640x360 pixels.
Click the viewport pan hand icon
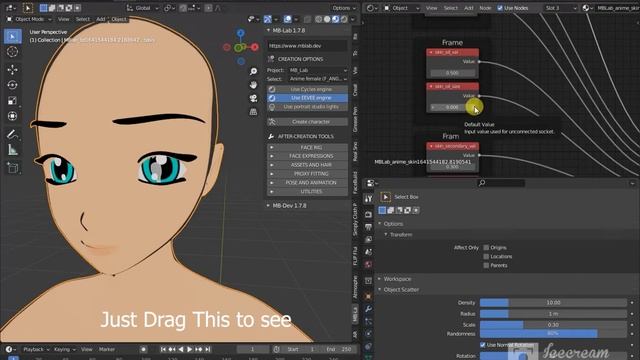tap(253, 85)
